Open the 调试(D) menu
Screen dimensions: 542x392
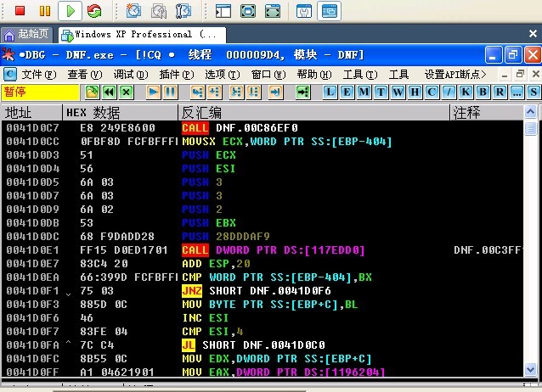pos(131,75)
